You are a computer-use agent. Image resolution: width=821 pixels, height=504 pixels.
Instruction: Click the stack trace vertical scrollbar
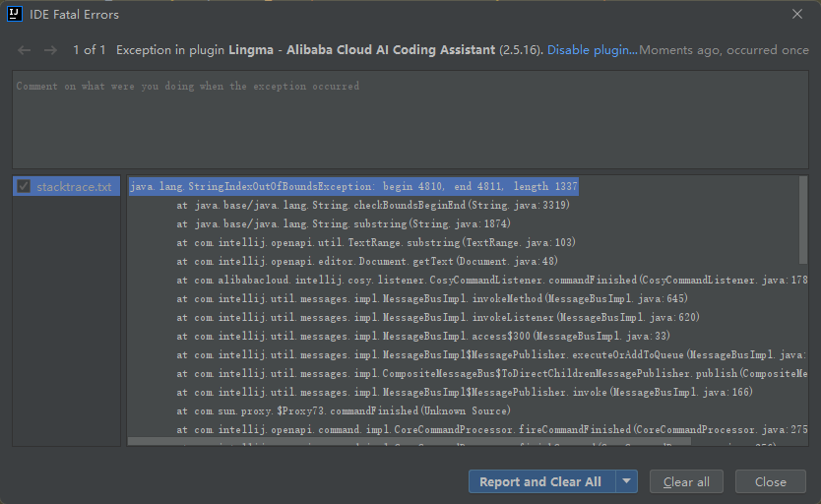point(803,220)
